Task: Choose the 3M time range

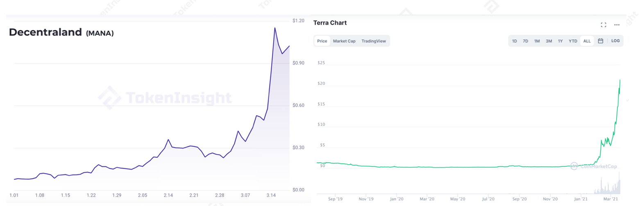Action: pyautogui.click(x=549, y=41)
